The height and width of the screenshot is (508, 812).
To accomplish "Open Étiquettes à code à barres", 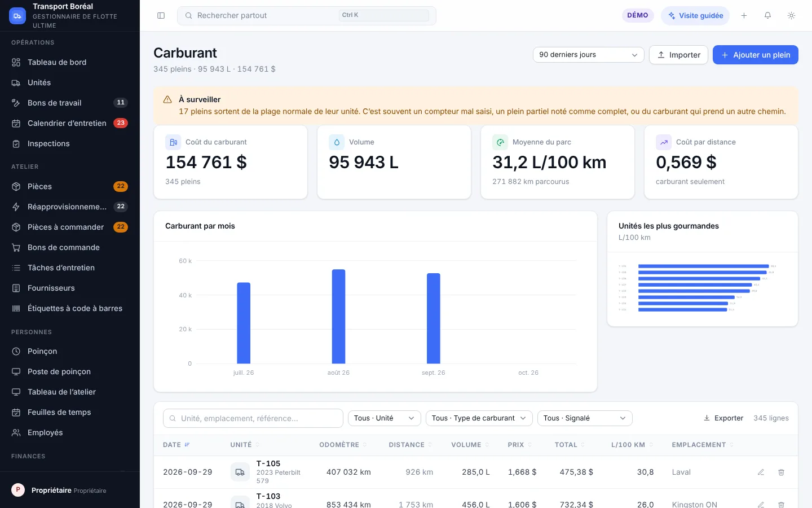I will tap(70, 308).
